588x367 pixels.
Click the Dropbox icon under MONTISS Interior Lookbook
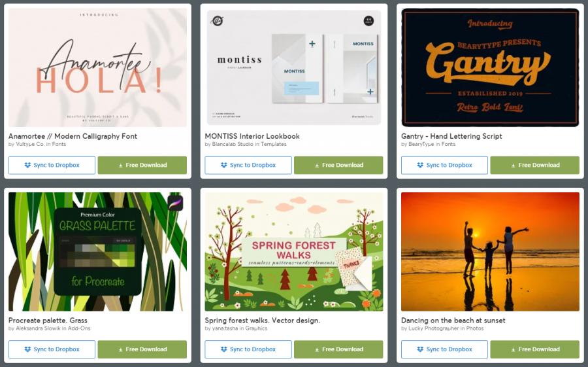tap(224, 165)
